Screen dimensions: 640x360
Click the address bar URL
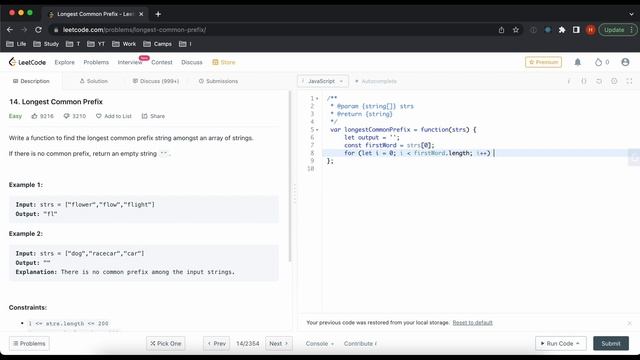point(135,30)
